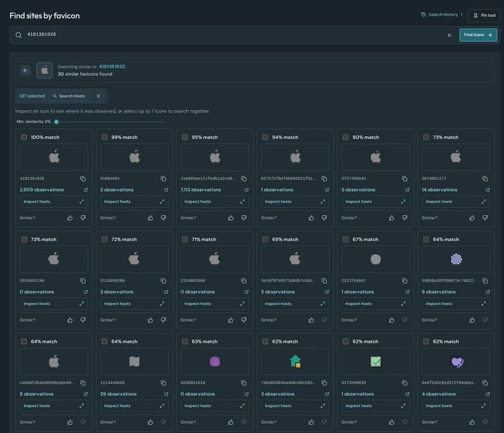Viewport: 504px width, 433px height.
Task: Expand Inspect hosts on the 94% match card
Action: [x=295, y=202]
